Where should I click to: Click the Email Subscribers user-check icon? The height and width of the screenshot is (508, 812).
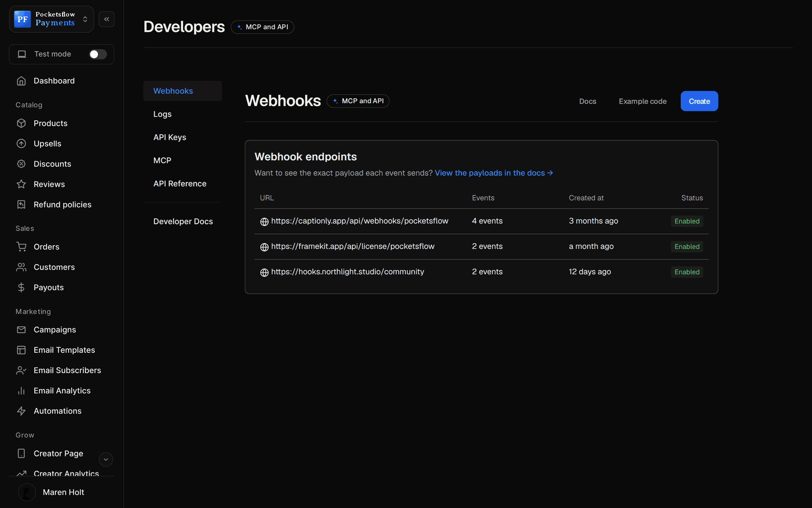coord(21,370)
